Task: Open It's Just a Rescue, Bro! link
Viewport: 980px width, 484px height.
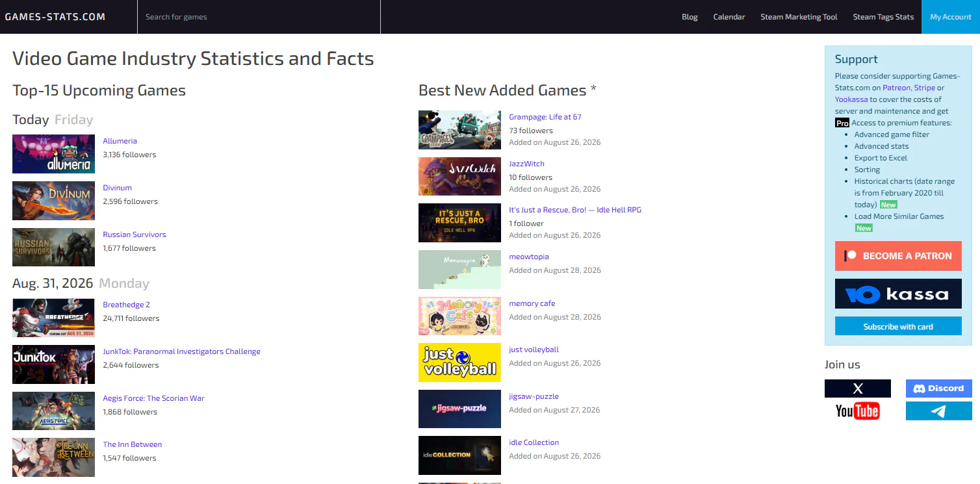Action: point(575,210)
